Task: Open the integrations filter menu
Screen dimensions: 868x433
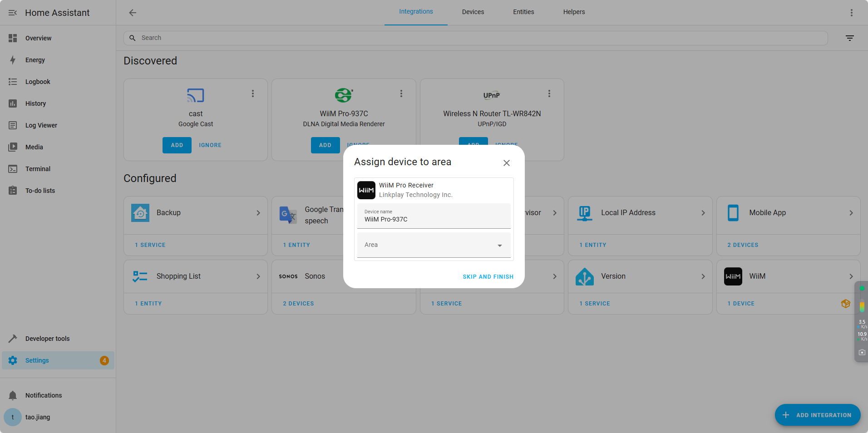Action: (x=850, y=38)
